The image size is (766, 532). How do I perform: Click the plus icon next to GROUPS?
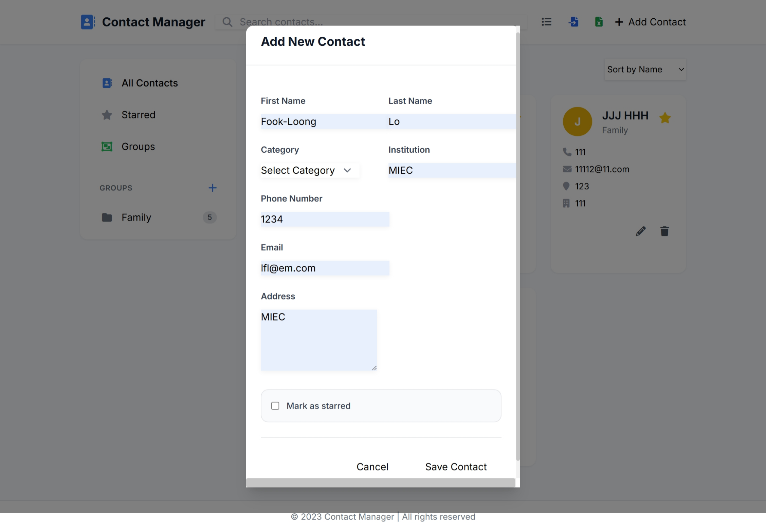point(213,188)
